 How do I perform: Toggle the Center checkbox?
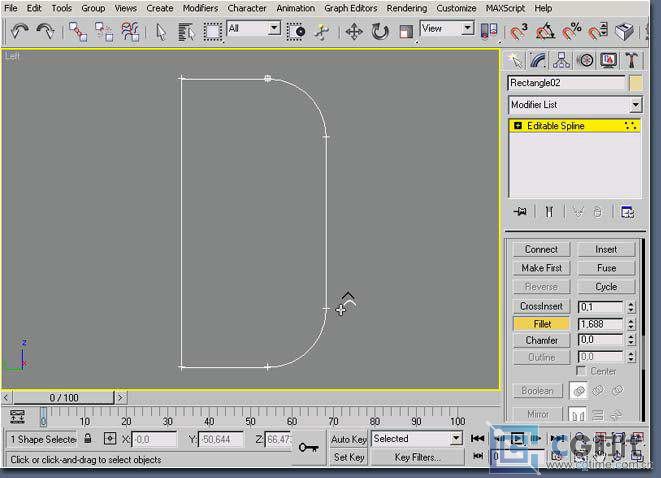pos(581,371)
